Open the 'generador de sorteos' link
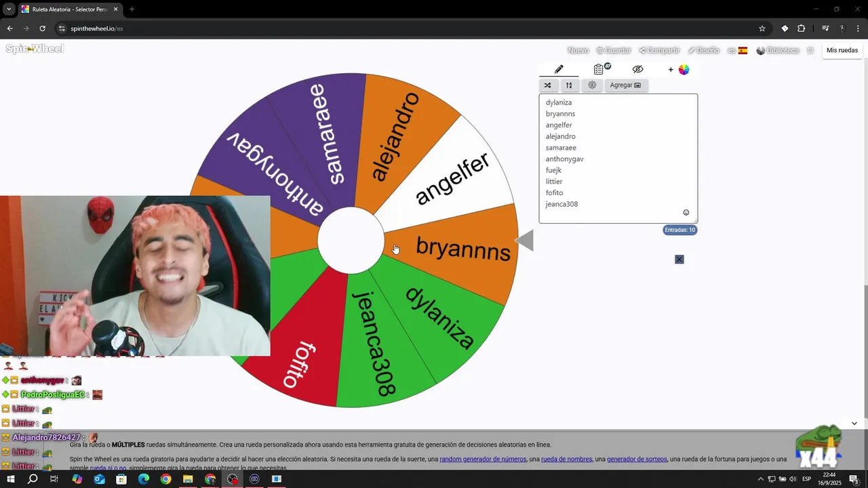Viewport: 868px width, 488px height. [637, 459]
